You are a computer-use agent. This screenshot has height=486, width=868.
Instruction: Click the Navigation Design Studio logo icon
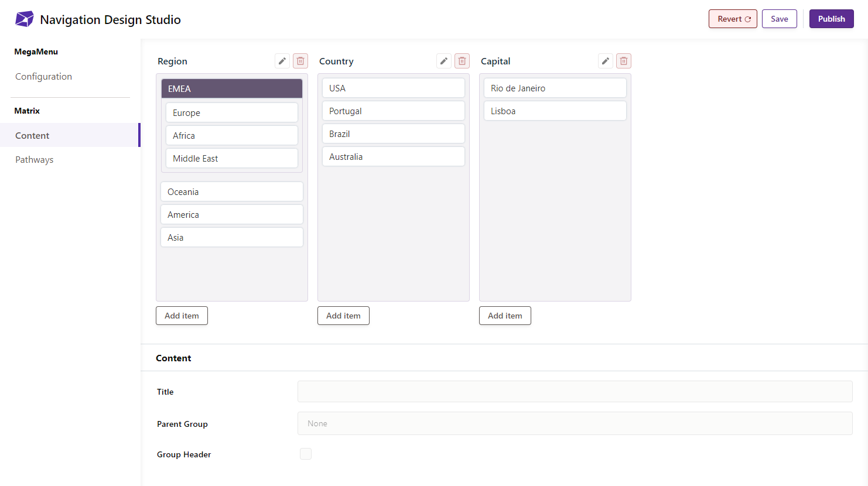(x=25, y=19)
